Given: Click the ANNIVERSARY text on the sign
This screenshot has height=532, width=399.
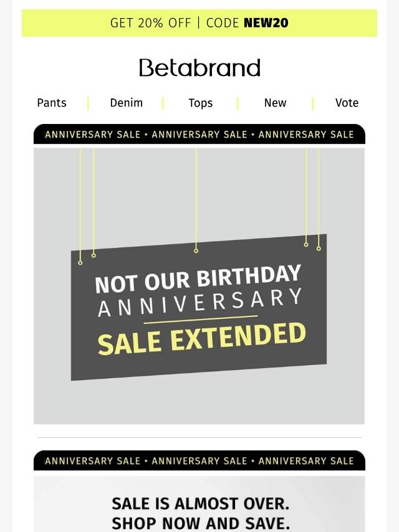Looking at the screenshot, I should [199, 303].
